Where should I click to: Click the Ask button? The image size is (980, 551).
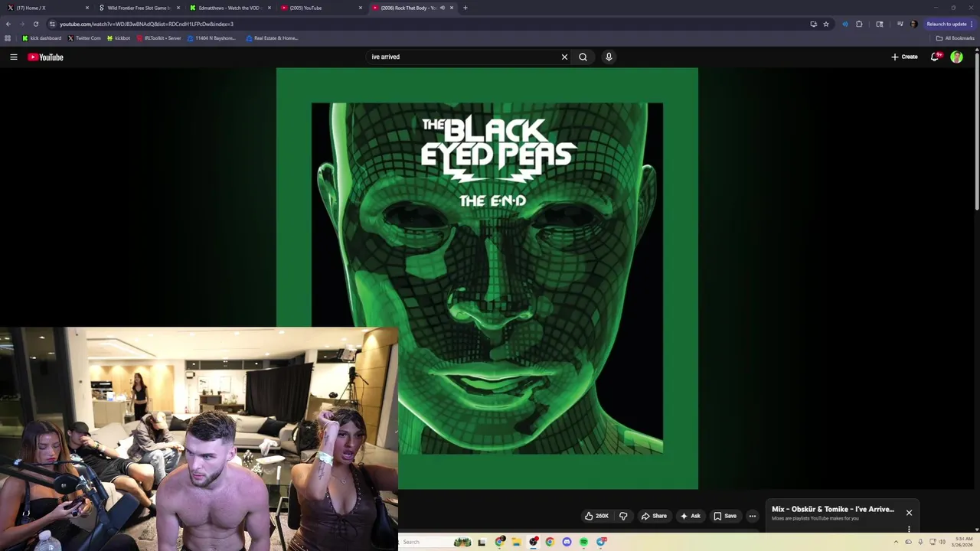pyautogui.click(x=690, y=516)
